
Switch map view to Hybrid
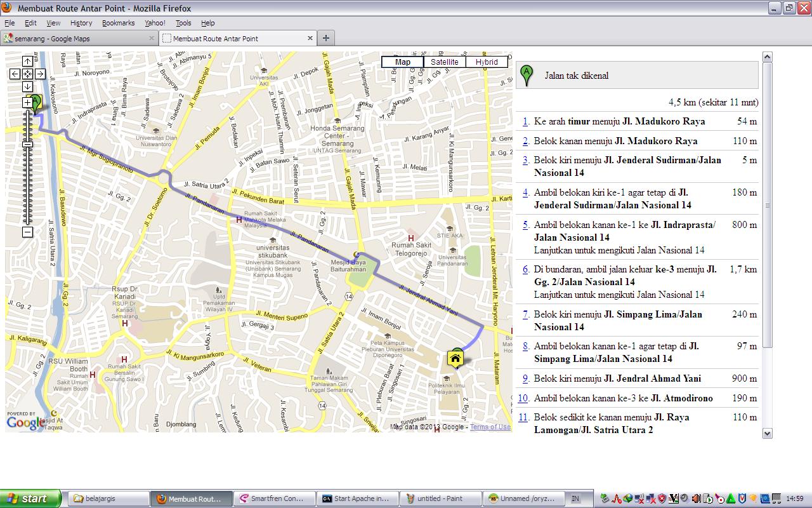[x=487, y=62]
